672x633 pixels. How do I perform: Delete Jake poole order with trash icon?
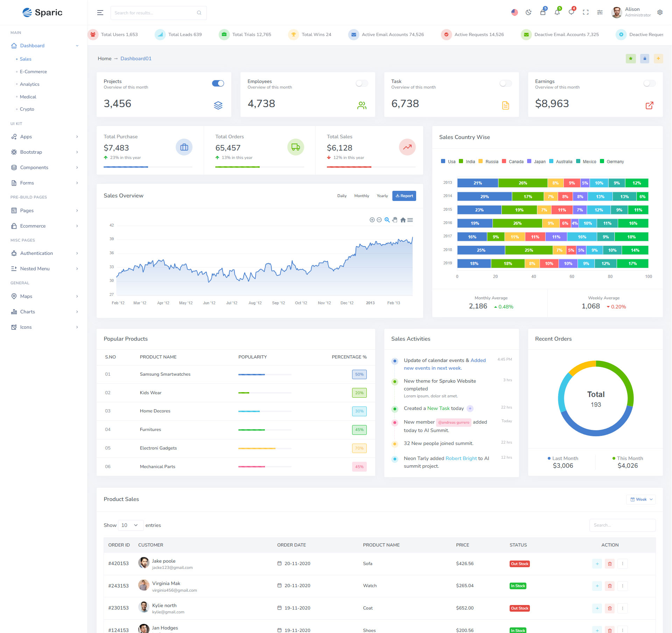[x=610, y=564]
